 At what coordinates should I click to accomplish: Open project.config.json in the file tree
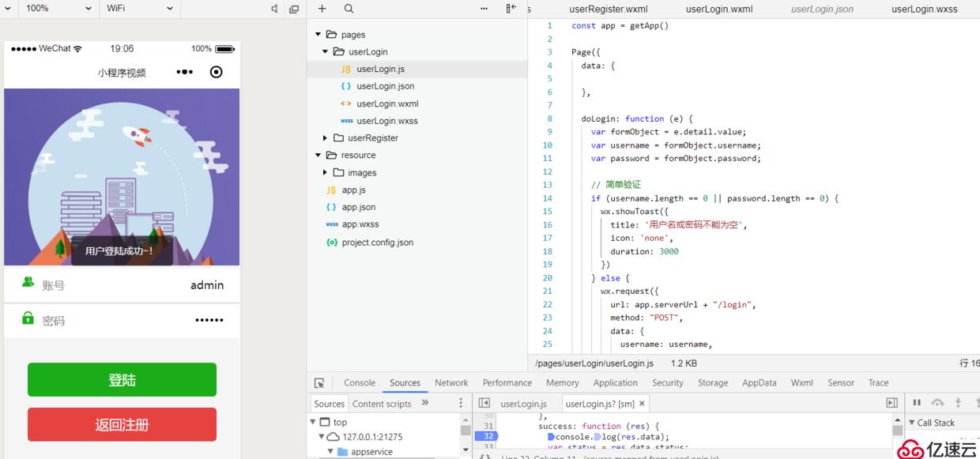coord(377,243)
